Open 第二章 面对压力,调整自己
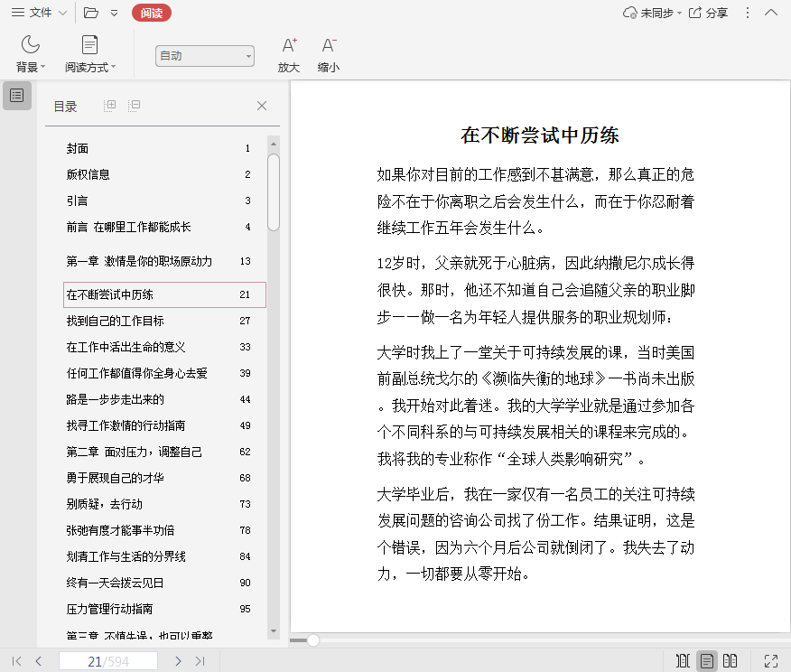Viewport: 791px width, 672px height. 164,452
